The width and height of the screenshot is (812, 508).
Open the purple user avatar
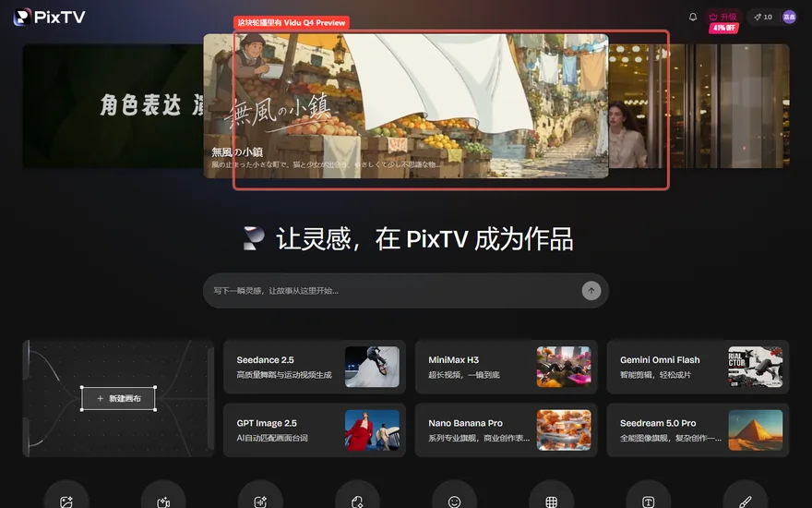click(789, 17)
